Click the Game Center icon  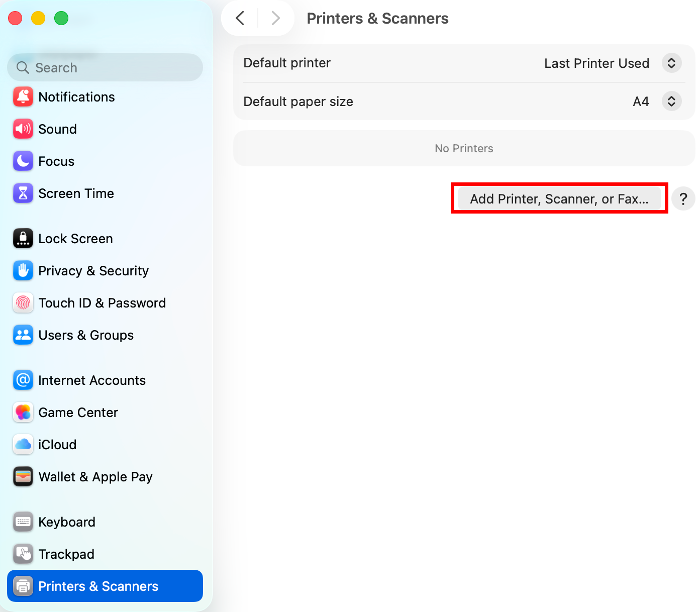point(23,413)
